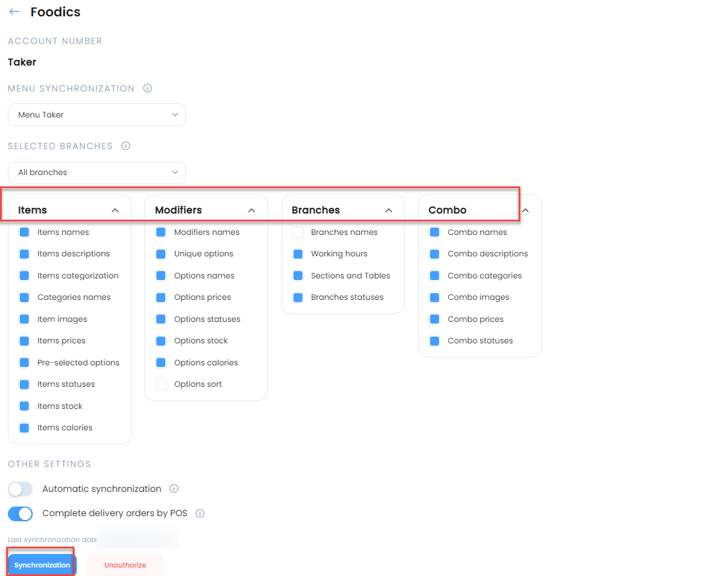The height and width of the screenshot is (576, 728).
Task: Uncheck Combo descriptions checkbox
Action: click(435, 254)
